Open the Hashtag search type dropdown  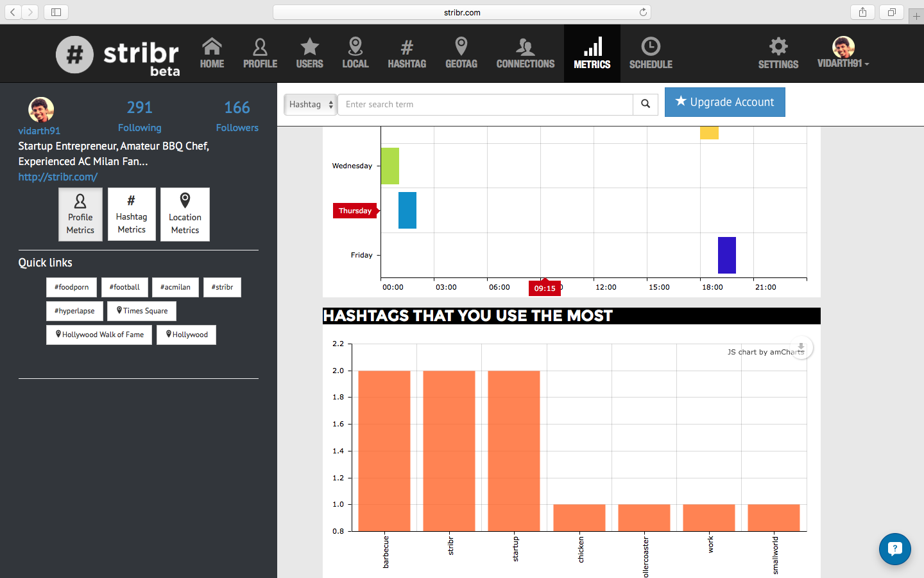[x=310, y=105]
